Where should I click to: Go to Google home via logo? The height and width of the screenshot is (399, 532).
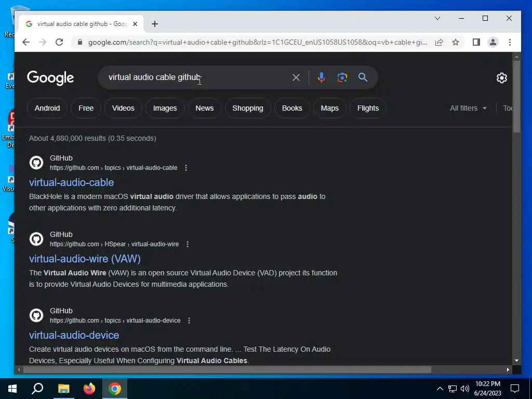(50, 78)
